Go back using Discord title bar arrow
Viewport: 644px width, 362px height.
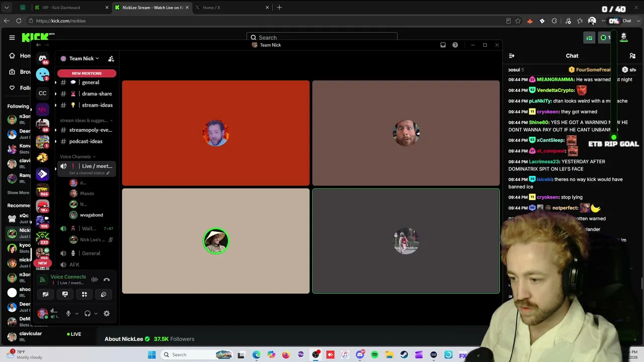pyautogui.click(x=39, y=45)
